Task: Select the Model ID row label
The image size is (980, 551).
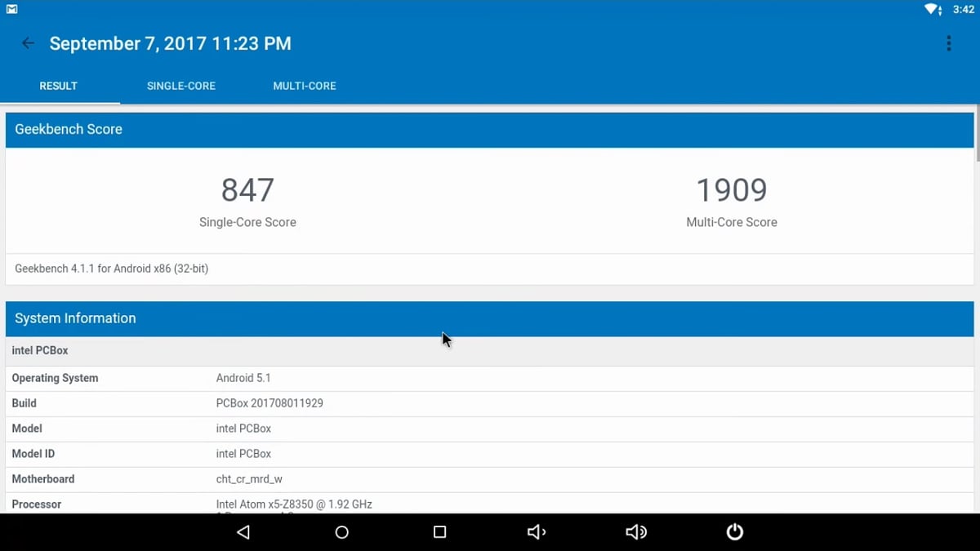Action: click(x=33, y=454)
